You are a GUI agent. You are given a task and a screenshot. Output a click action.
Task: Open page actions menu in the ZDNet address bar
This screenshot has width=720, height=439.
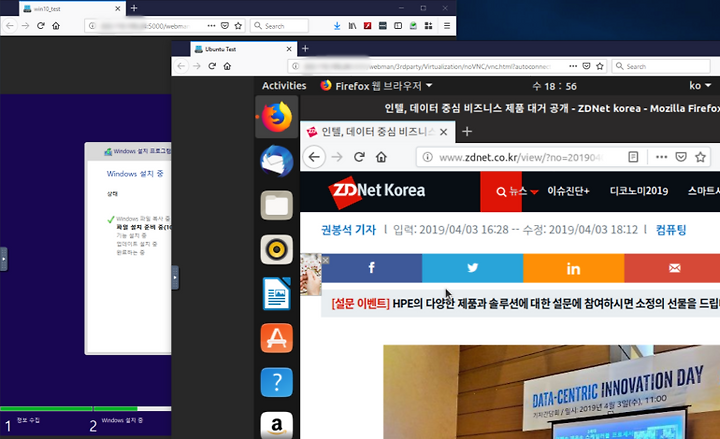pos(662,157)
